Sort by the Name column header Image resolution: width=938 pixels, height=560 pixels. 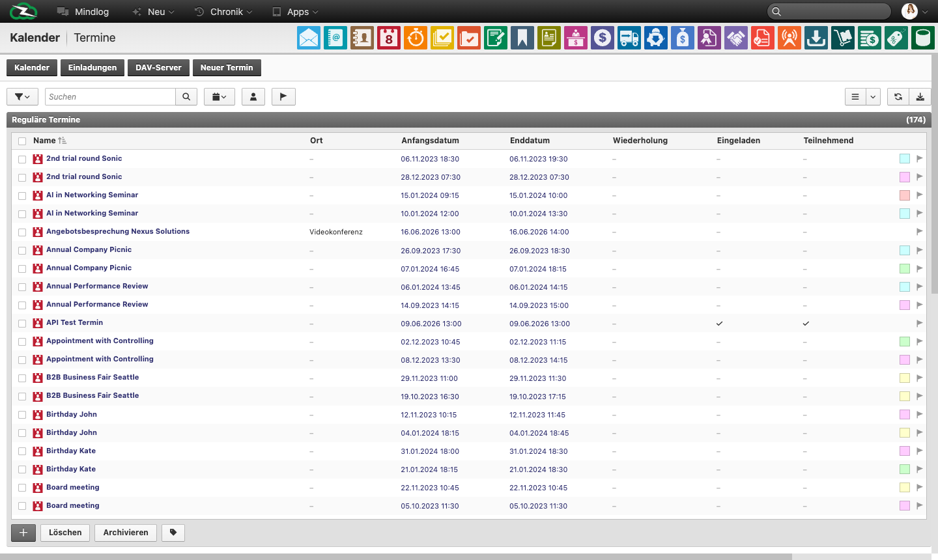[44, 141]
